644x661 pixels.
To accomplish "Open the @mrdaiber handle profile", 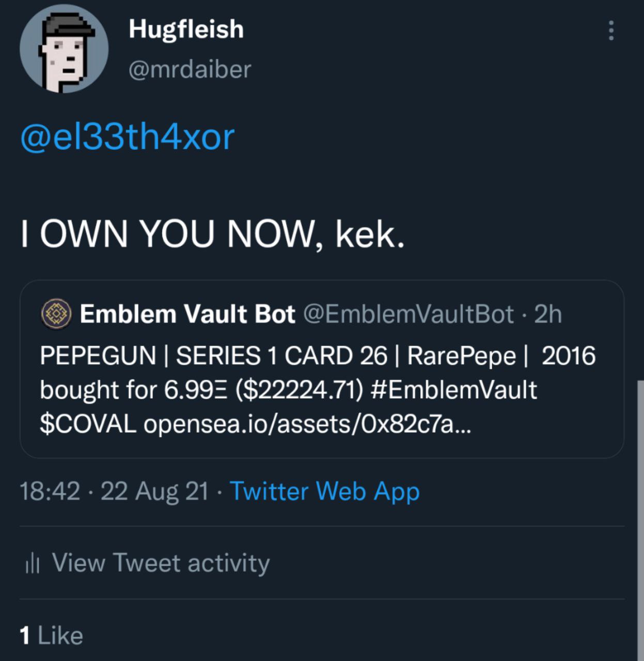I will [190, 70].
